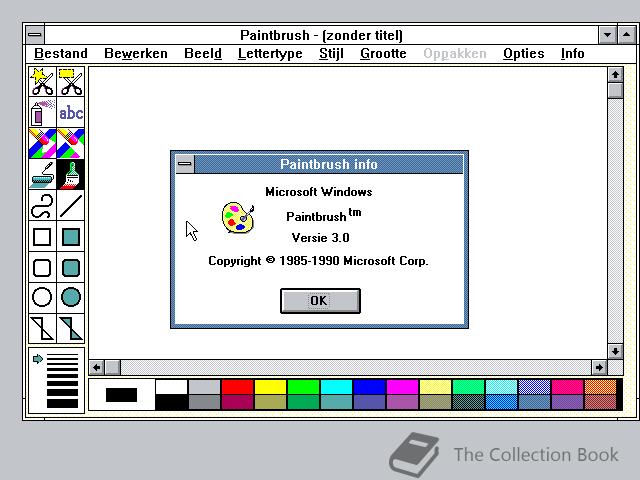Image resolution: width=640 pixels, height=480 pixels.
Task: Select the highlighted Brush tool
Action: [x=71, y=174]
